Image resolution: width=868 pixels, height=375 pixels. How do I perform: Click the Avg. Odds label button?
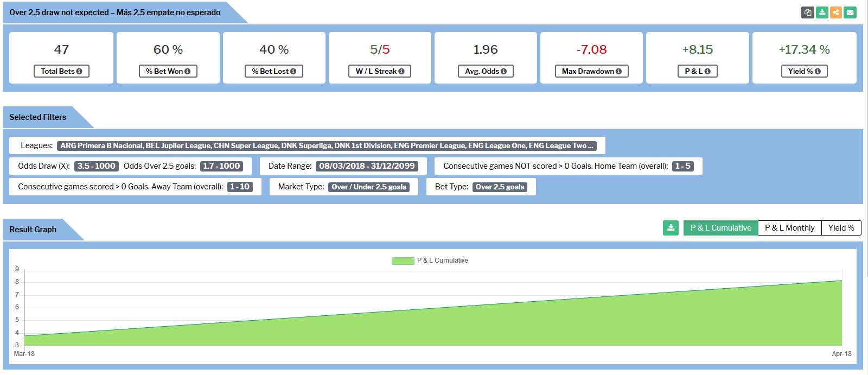[486, 71]
